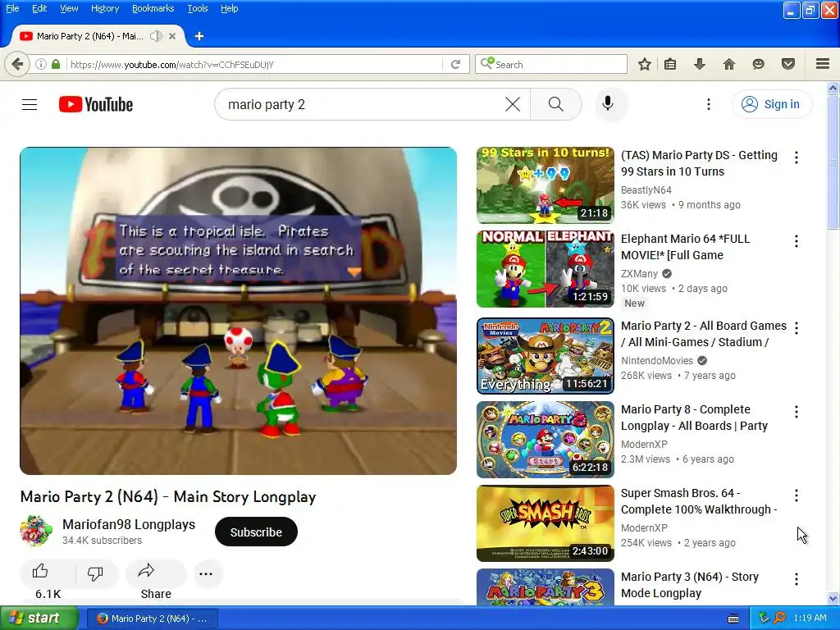Click the green padlock security icon
Screen dimensions: 840x630
[56, 64]
